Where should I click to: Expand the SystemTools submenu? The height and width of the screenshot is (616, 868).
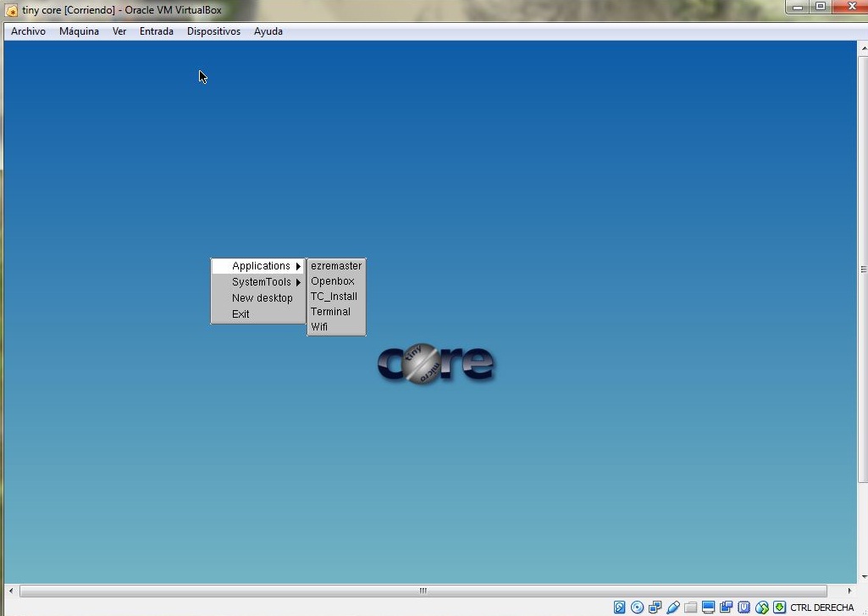click(262, 282)
